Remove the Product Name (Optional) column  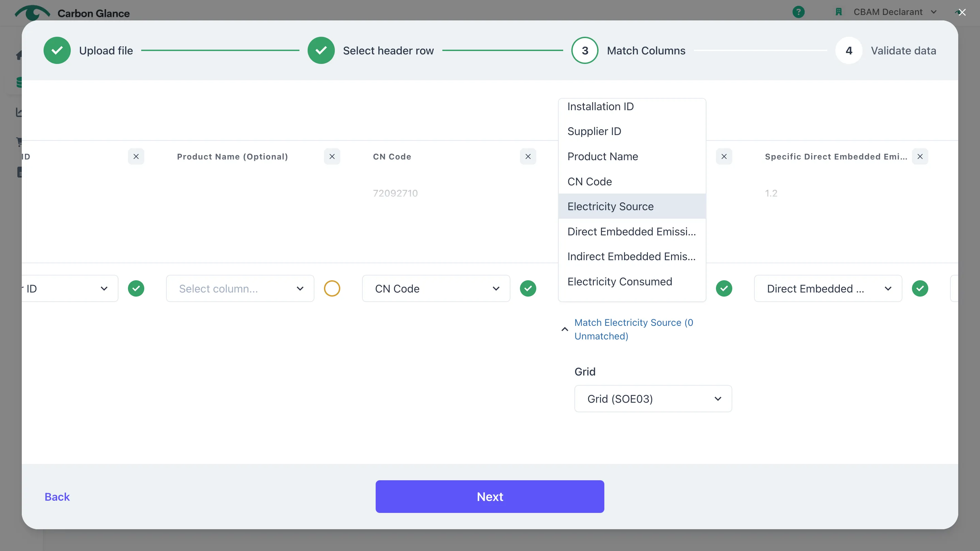click(332, 157)
